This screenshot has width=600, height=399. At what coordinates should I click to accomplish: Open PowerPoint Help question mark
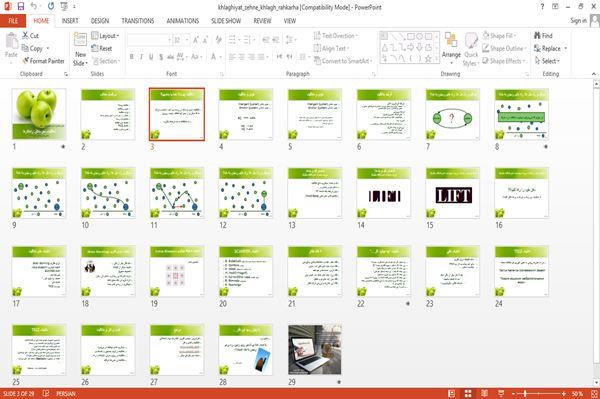pos(542,7)
